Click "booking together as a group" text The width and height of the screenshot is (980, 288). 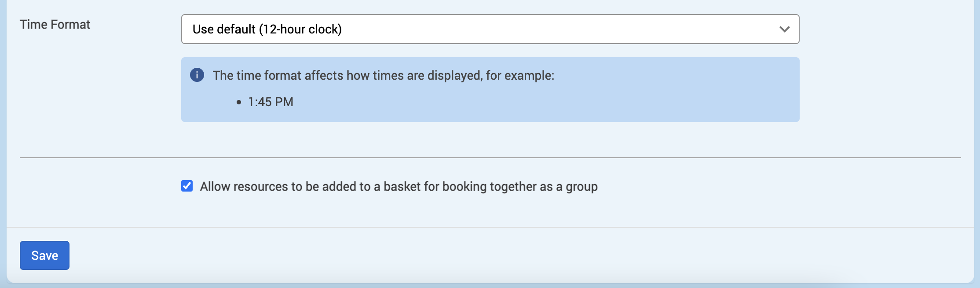point(520,187)
